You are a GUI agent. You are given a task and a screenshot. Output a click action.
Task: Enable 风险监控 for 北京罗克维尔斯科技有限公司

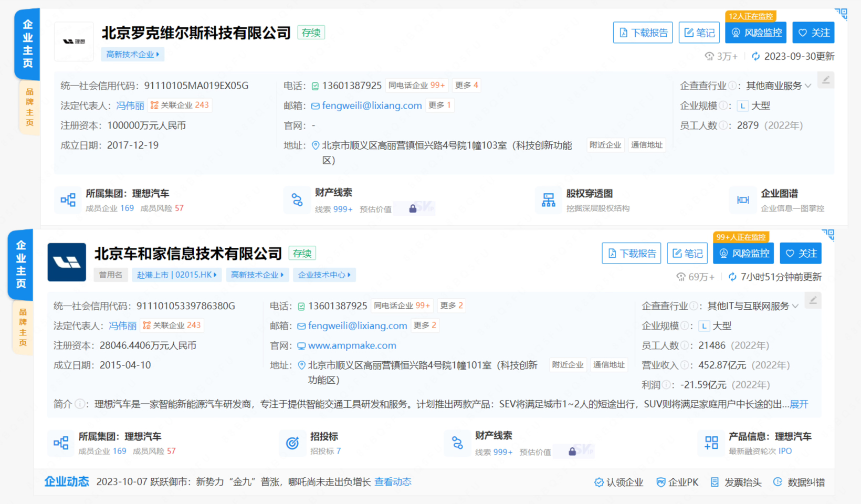pyautogui.click(x=756, y=33)
